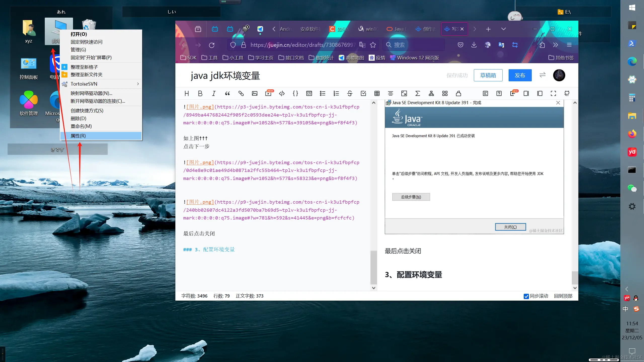The width and height of the screenshot is (644, 362).
Task: Insert a hyperlink
Action: [241, 93]
